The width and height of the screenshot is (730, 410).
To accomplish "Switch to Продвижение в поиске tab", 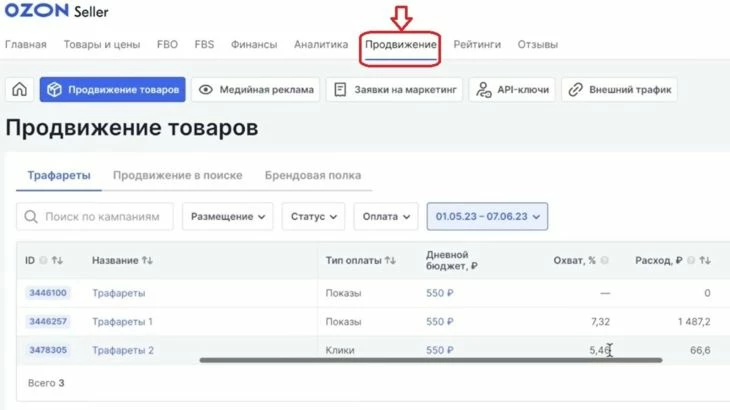I will click(x=178, y=175).
